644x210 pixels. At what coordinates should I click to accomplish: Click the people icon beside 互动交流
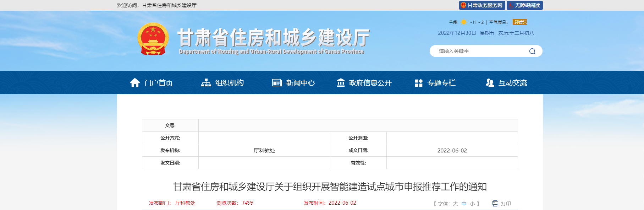coord(490,83)
